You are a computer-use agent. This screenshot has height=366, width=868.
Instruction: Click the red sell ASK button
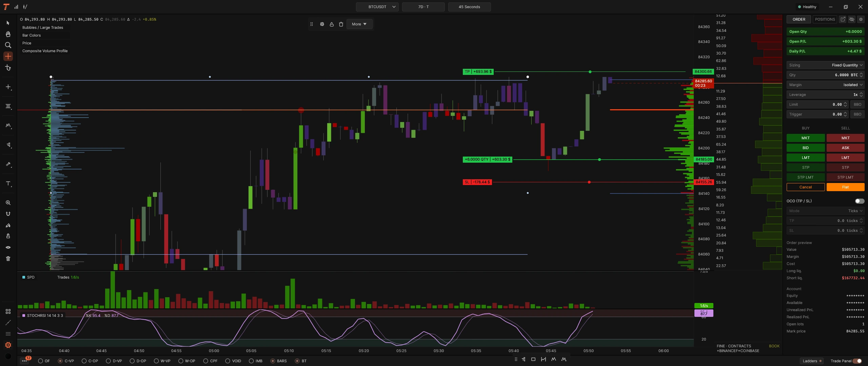click(x=846, y=148)
